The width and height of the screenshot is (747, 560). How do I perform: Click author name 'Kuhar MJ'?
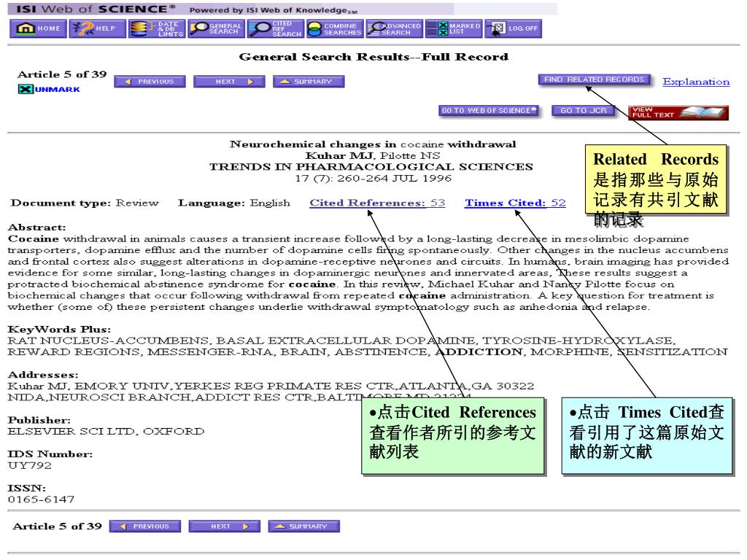click(340, 155)
